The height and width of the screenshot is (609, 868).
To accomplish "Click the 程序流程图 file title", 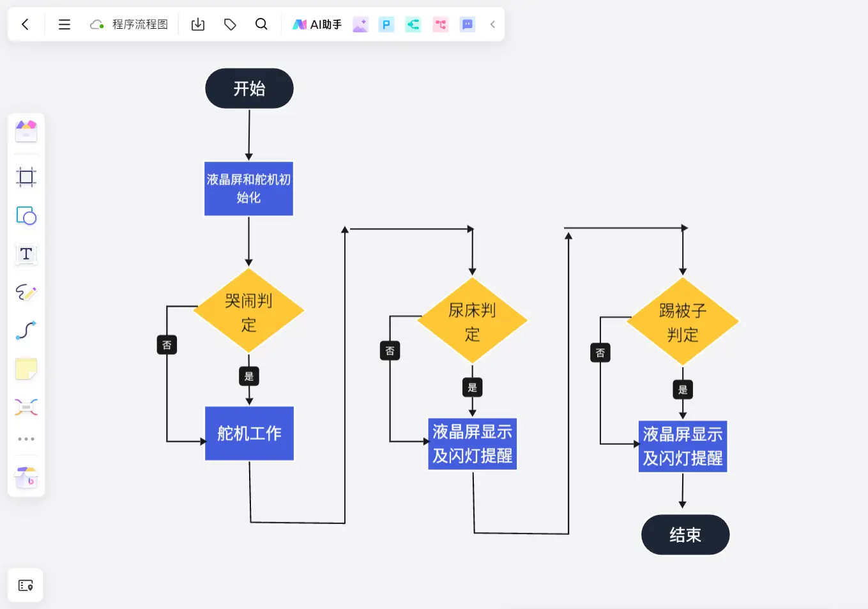I will (x=139, y=24).
